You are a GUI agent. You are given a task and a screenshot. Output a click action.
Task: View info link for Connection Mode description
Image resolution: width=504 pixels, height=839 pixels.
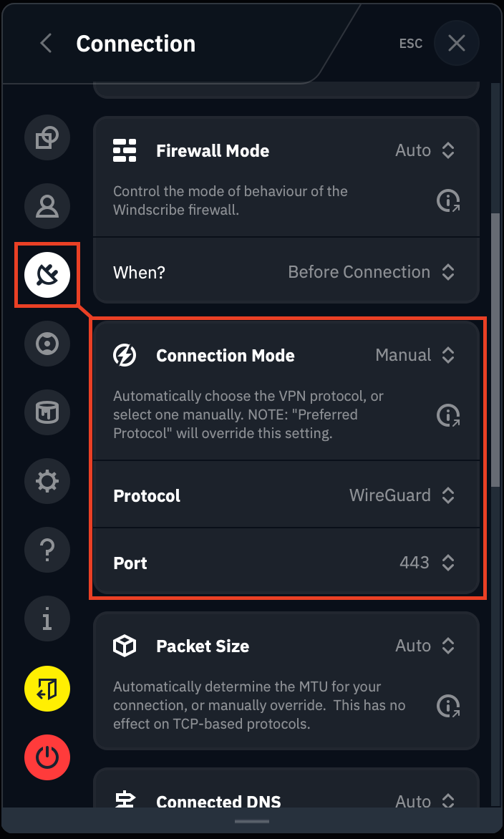coord(449,415)
